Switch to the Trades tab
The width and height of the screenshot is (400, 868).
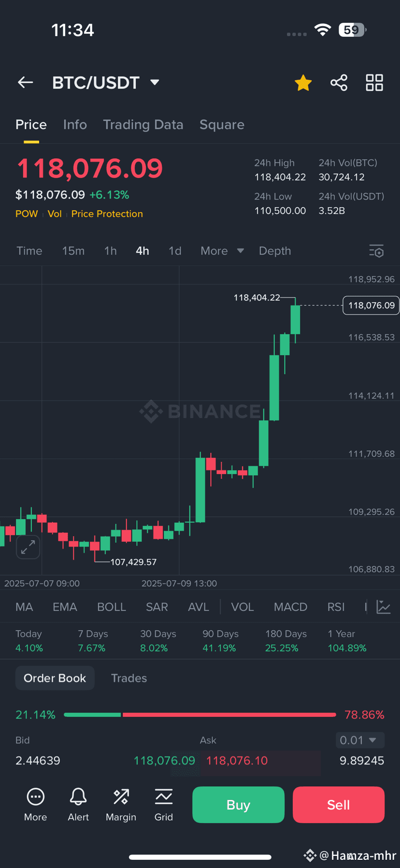tap(129, 678)
